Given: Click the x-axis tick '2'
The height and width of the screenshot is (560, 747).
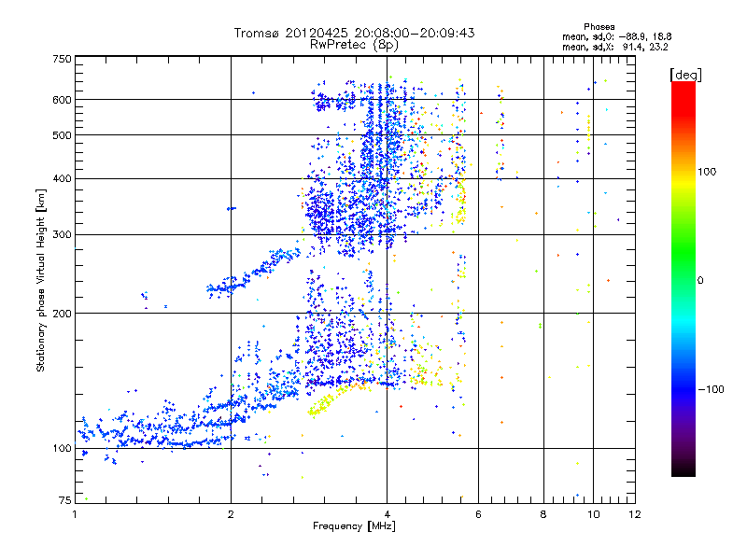Looking at the screenshot, I should click(231, 514).
